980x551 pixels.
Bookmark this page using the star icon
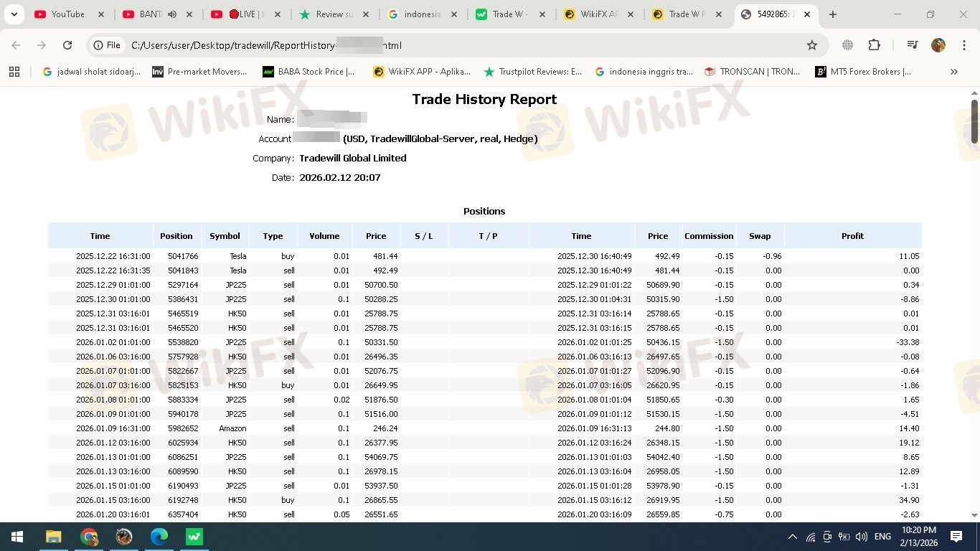point(812,45)
